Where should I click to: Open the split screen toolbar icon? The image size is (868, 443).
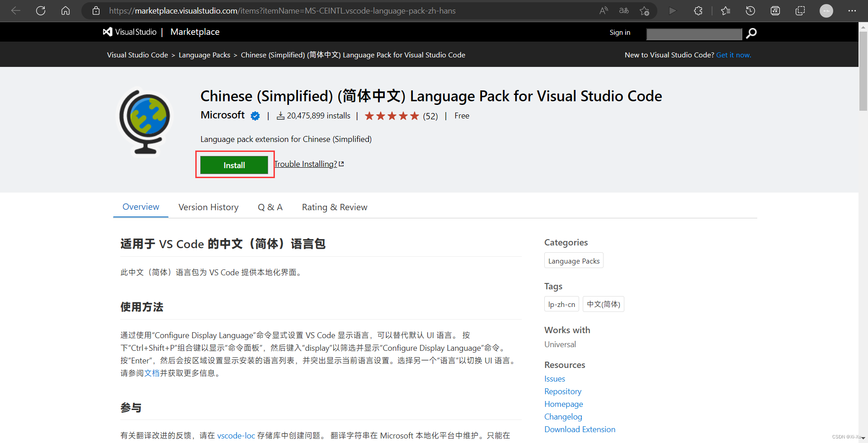tap(800, 10)
